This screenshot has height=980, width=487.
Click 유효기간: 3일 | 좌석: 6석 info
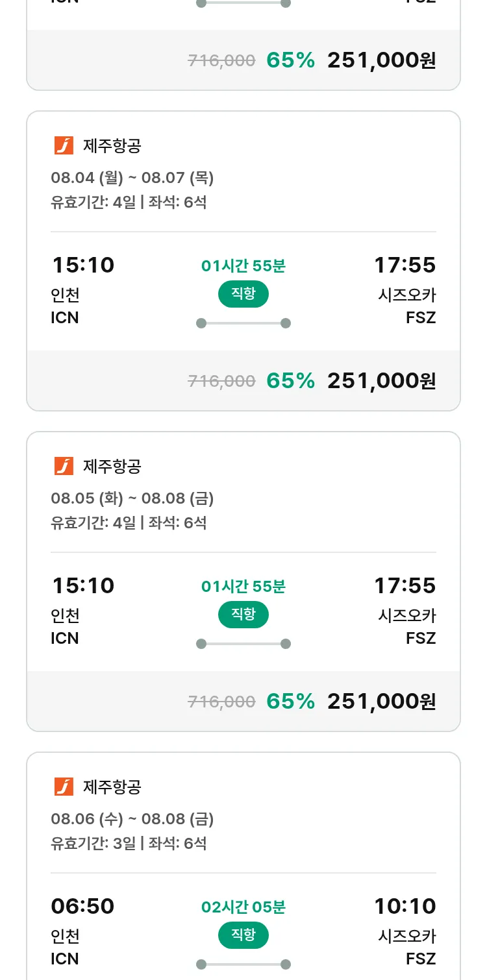coord(129,844)
